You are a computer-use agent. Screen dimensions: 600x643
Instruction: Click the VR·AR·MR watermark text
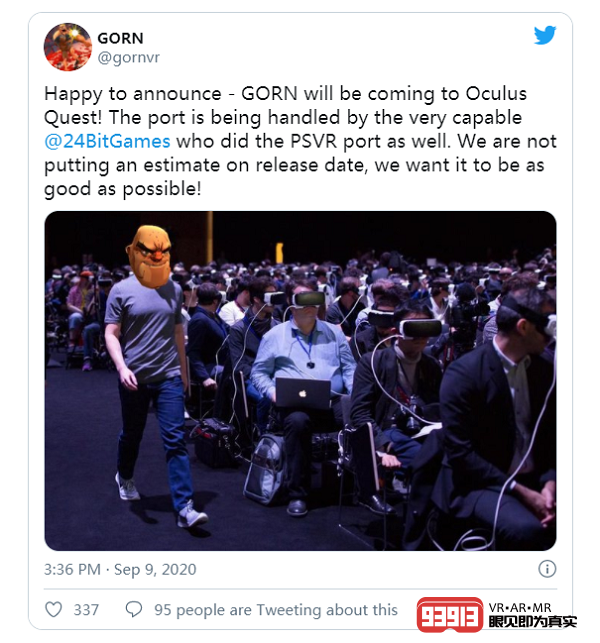point(520,607)
